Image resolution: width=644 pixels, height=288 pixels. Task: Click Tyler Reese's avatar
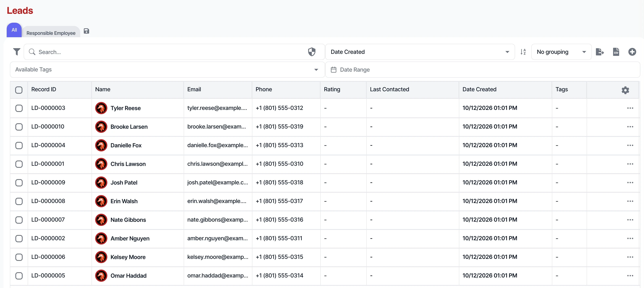tap(101, 108)
